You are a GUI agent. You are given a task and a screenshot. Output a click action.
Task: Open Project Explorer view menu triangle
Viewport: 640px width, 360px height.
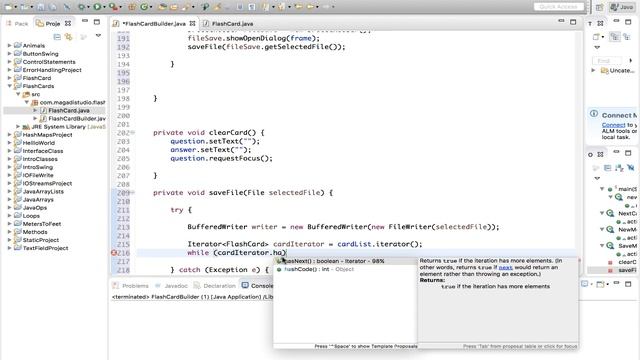tap(98, 36)
